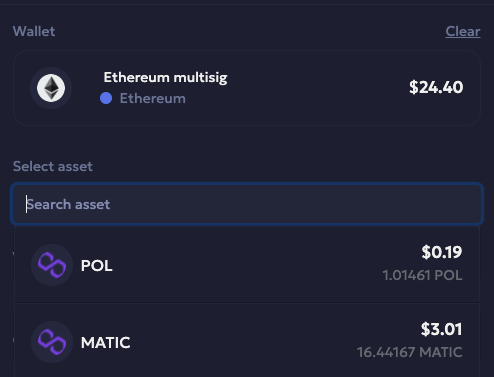The width and height of the screenshot is (494, 377).
Task: Click the $0.19 POL value
Action: pos(442,252)
